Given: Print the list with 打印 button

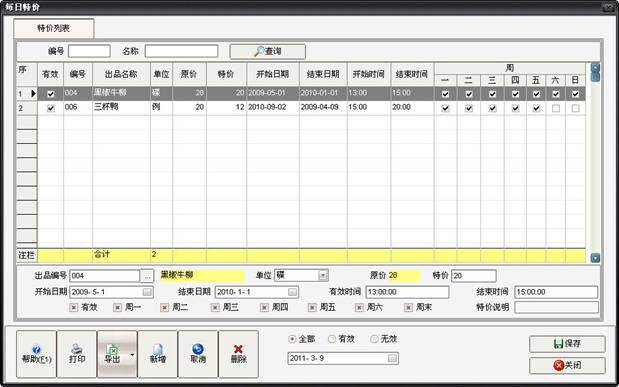Looking at the screenshot, I should pos(77,354).
